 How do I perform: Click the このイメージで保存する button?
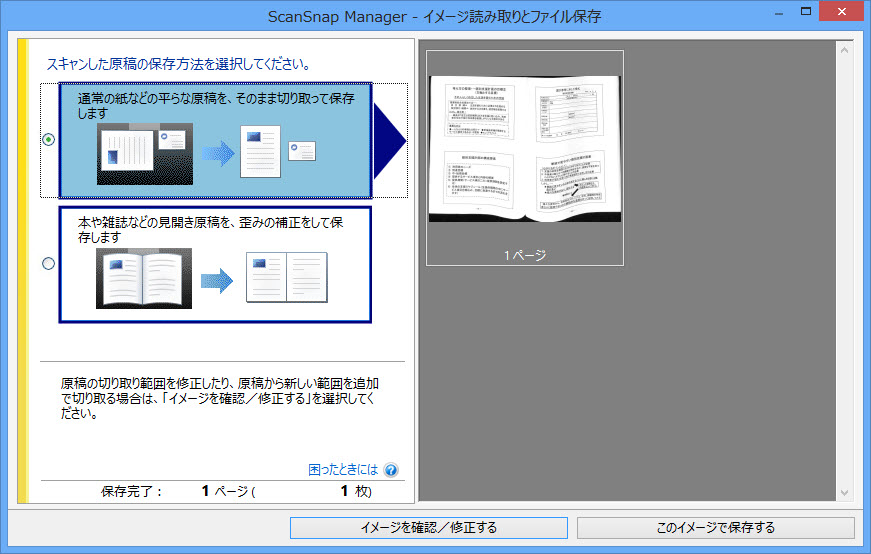tap(715, 528)
